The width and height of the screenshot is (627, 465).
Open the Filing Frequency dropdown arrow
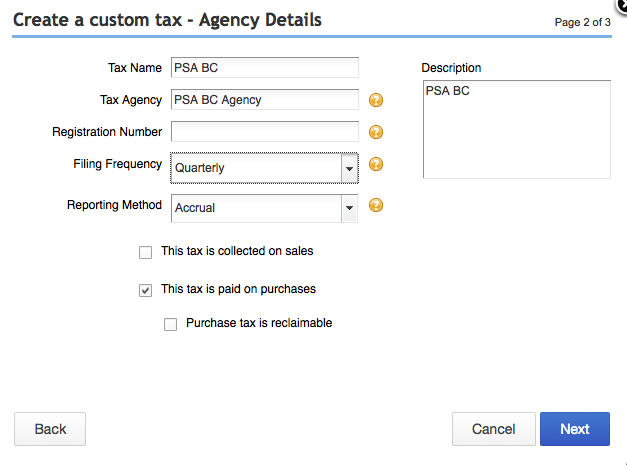349,168
